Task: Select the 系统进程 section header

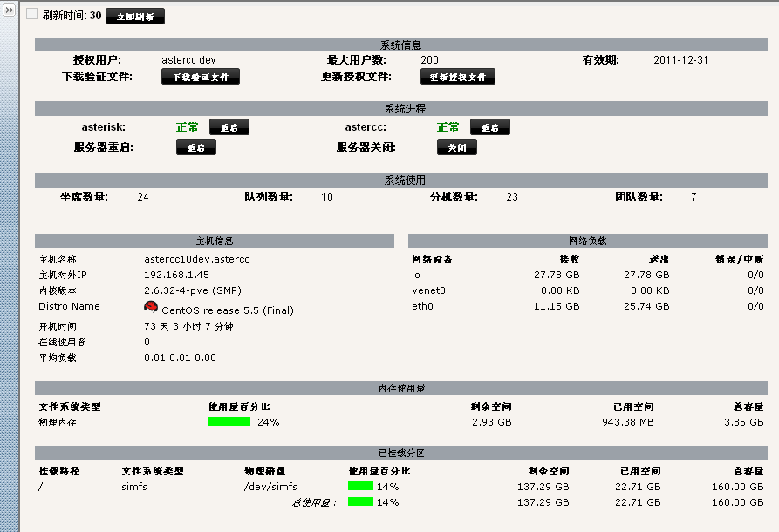Action: coord(400,109)
